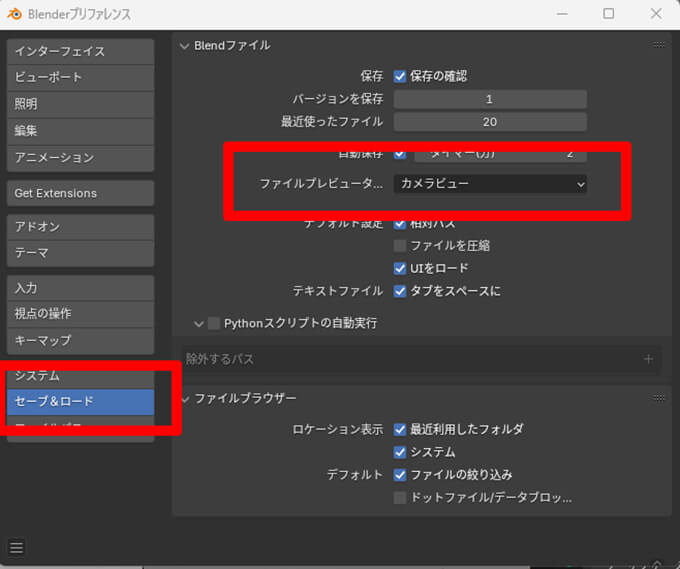Close the Blender preferences window
This screenshot has height=569, width=680.
pos(655,14)
